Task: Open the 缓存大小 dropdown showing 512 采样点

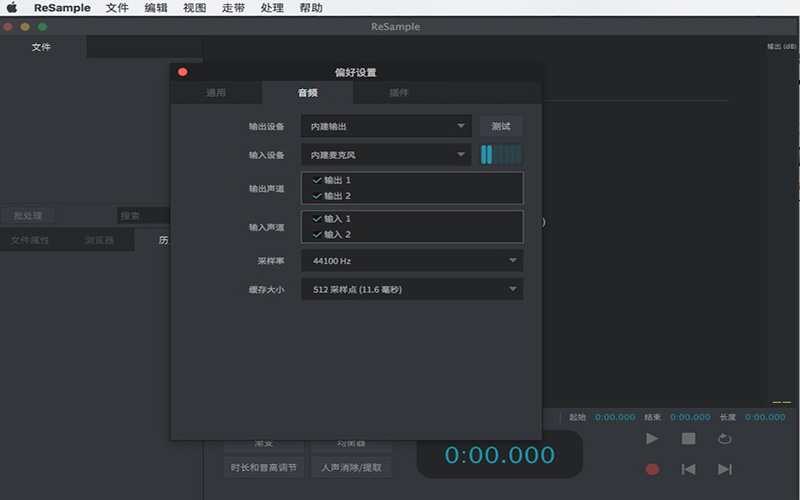Action: point(412,289)
